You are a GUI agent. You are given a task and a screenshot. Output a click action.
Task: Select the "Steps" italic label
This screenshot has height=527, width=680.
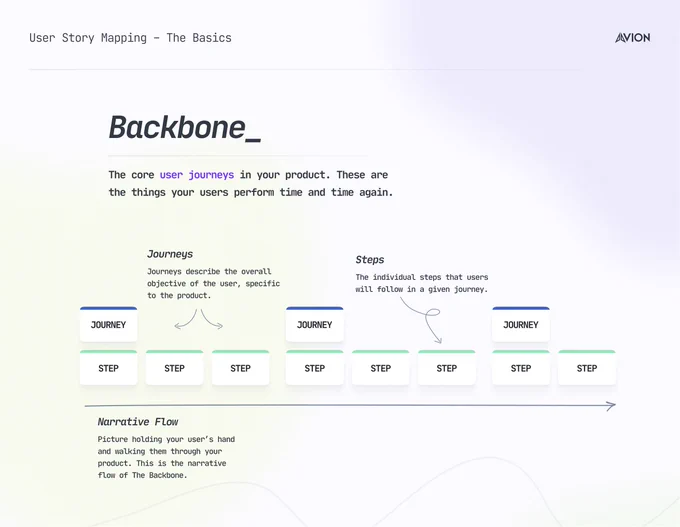coord(370,260)
